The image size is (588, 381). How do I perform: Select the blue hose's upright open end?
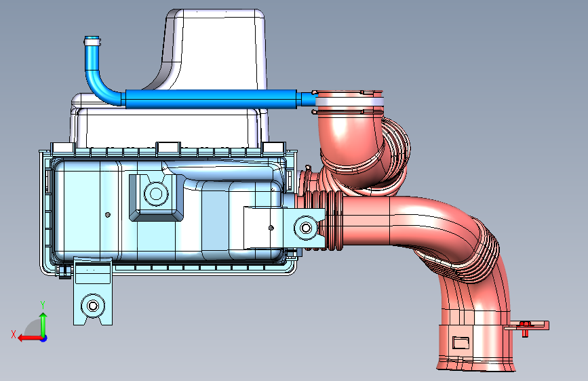92,40
